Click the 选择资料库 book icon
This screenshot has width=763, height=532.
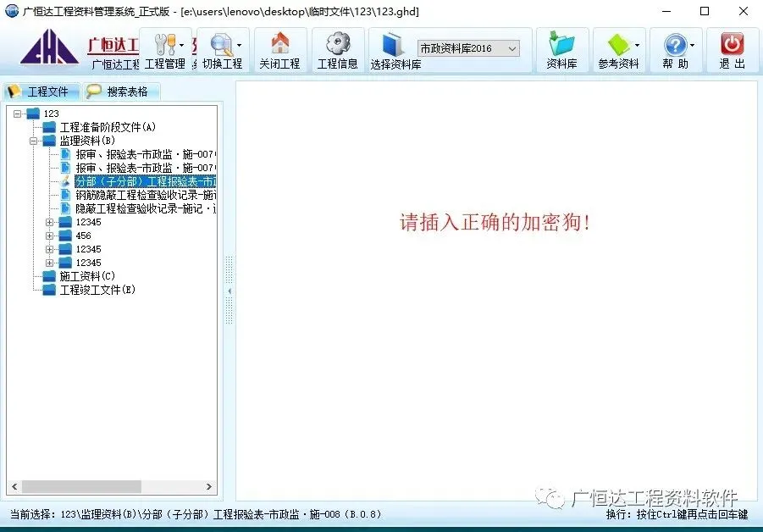(x=392, y=44)
